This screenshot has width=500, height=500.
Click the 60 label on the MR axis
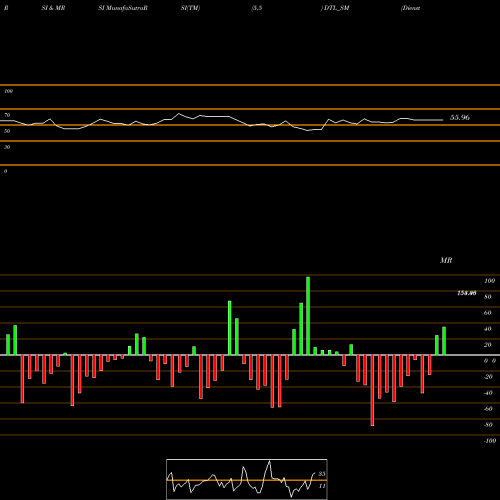pos(488,313)
